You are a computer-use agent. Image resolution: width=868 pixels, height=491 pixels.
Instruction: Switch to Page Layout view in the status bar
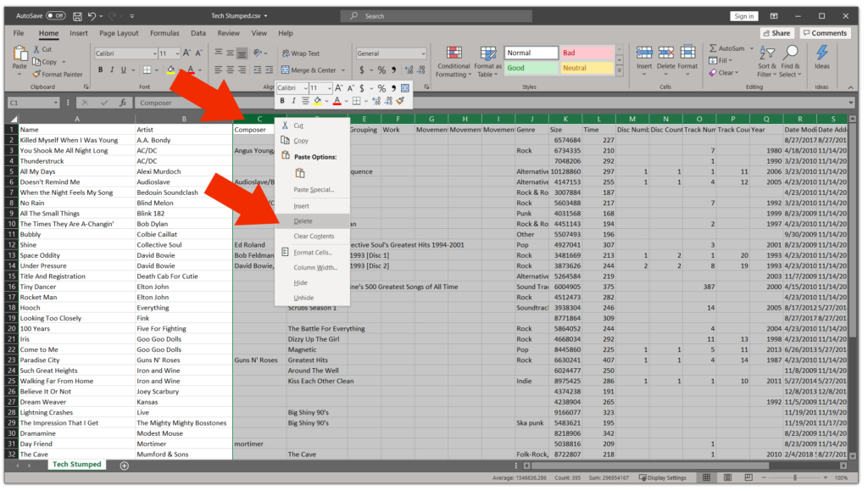(x=727, y=477)
